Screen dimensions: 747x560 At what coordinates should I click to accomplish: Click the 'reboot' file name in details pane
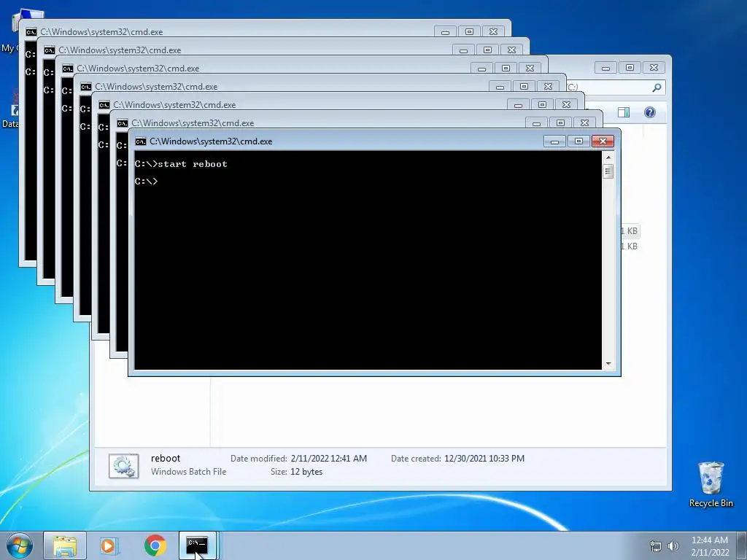tap(166, 458)
